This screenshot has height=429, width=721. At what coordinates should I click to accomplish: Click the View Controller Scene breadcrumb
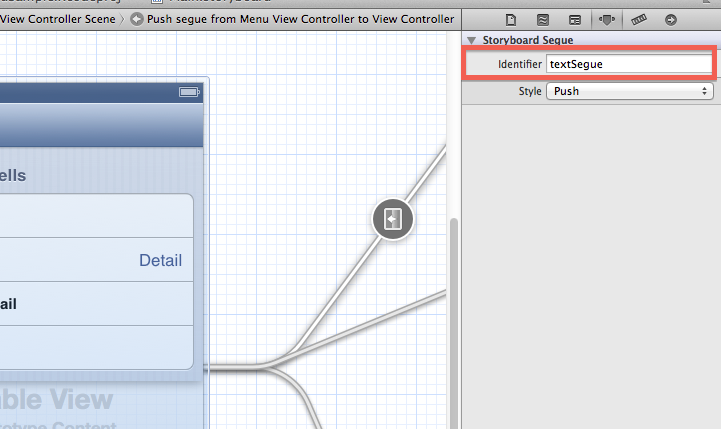pyautogui.click(x=57, y=19)
